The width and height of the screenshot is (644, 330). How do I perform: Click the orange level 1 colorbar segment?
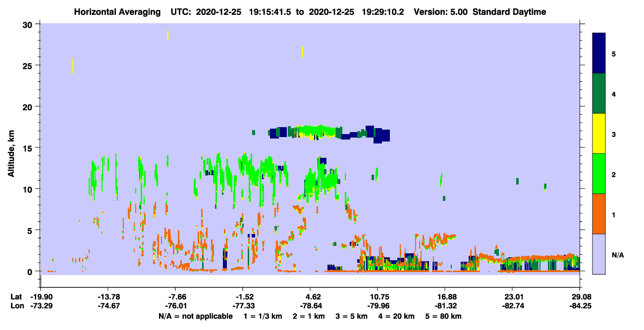[x=599, y=214]
